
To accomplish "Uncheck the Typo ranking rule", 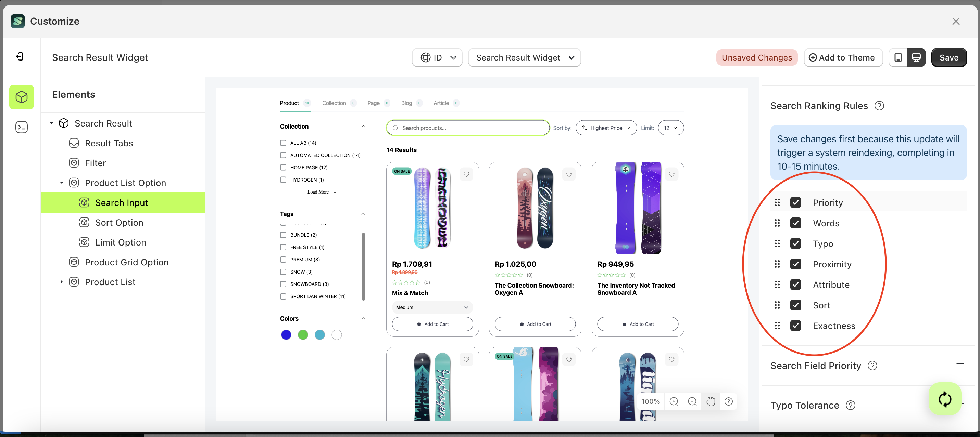I will (x=795, y=243).
